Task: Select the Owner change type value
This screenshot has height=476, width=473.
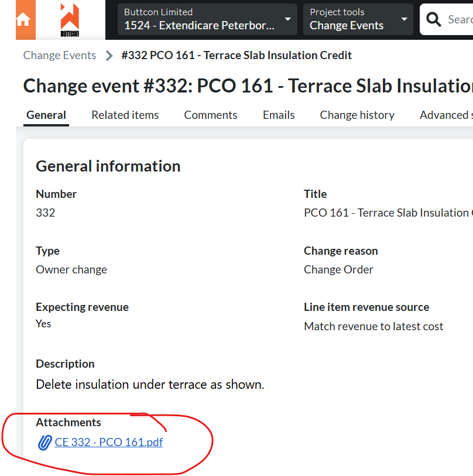Action: pos(71,269)
